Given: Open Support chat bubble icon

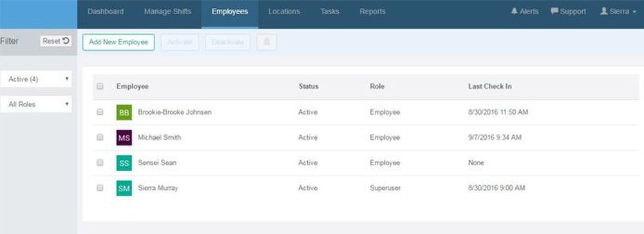Looking at the screenshot, I should pos(554,11).
